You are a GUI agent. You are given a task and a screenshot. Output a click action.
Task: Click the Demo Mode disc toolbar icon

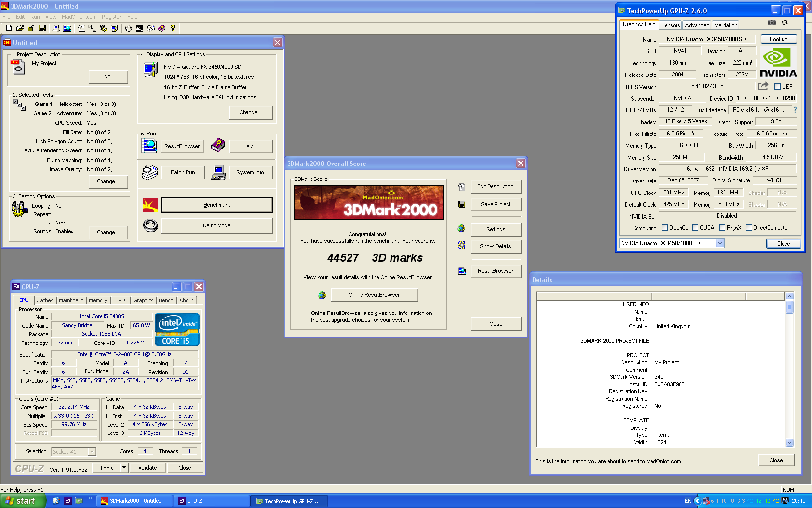129,29
